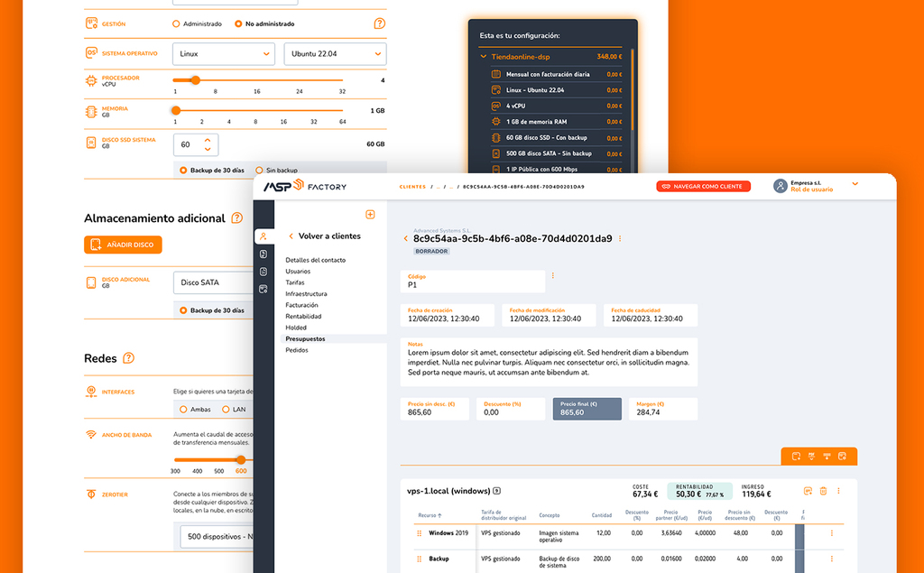The image size is (924, 573).
Task: Collapse the Tiendaonline-dsp configuration section
Action: coord(484,57)
